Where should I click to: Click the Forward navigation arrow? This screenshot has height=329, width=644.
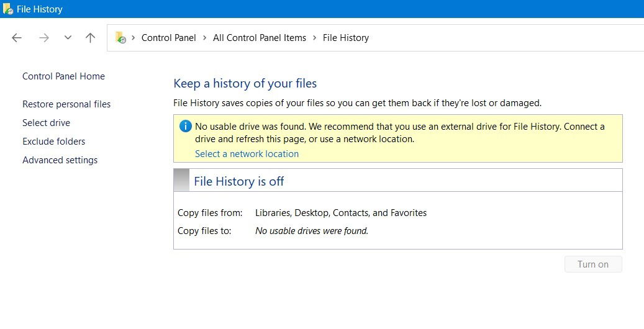(43, 38)
